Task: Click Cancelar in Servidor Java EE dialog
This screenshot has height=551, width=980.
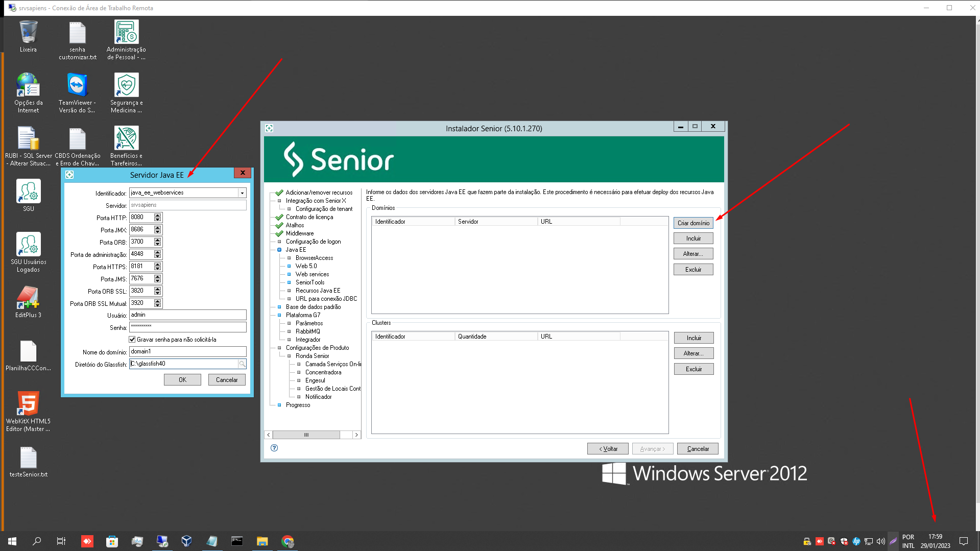Action: click(x=227, y=379)
